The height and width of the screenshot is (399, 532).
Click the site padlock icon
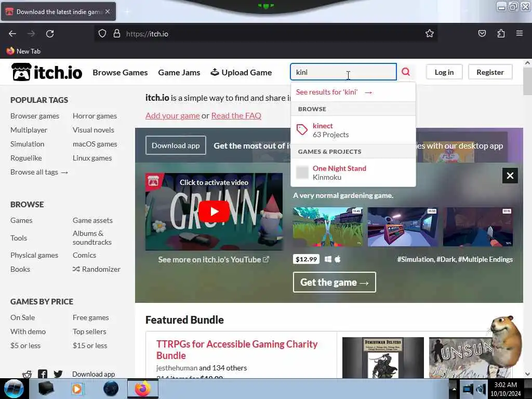117,34
